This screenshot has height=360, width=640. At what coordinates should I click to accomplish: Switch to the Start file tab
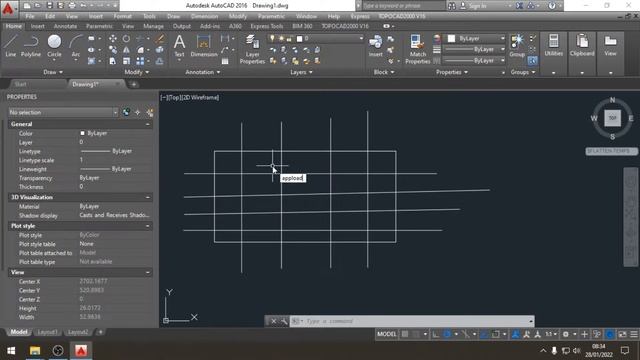click(x=20, y=84)
